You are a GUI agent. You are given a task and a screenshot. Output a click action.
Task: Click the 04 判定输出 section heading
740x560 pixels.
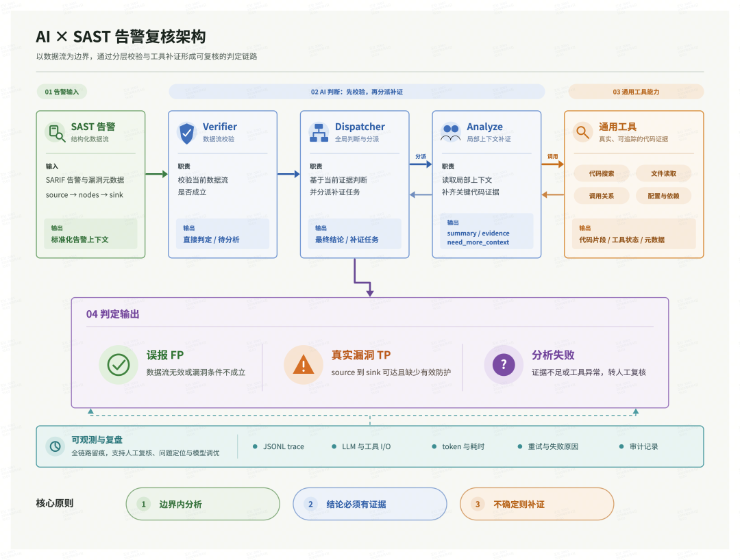[x=113, y=314]
